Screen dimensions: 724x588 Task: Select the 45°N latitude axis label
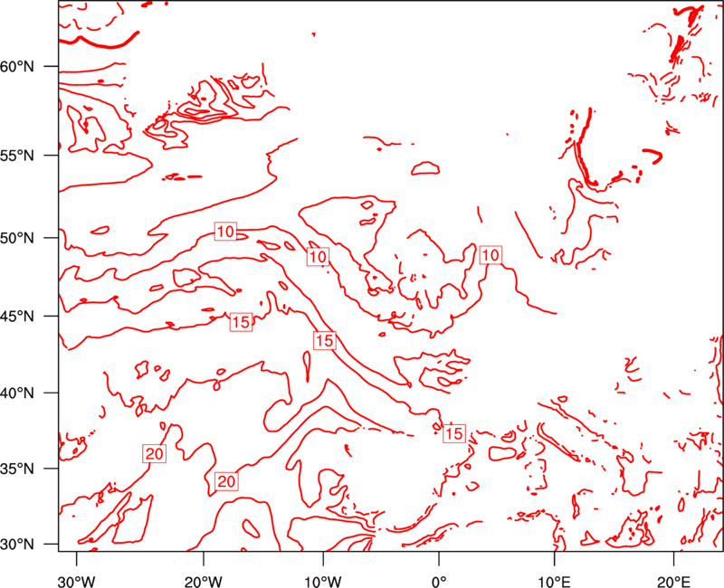tap(17, 316)
